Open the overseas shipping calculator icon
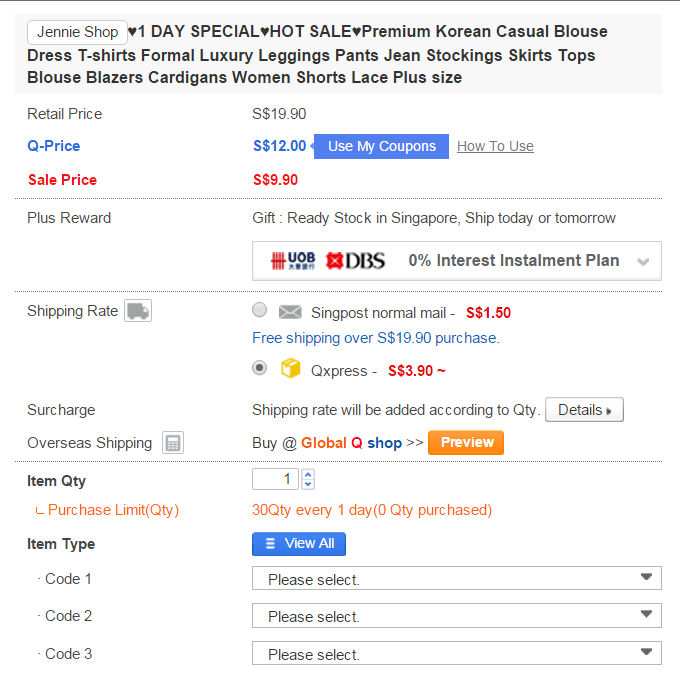The width and height of the screenshot is (680, 681). tap(173, 443)
